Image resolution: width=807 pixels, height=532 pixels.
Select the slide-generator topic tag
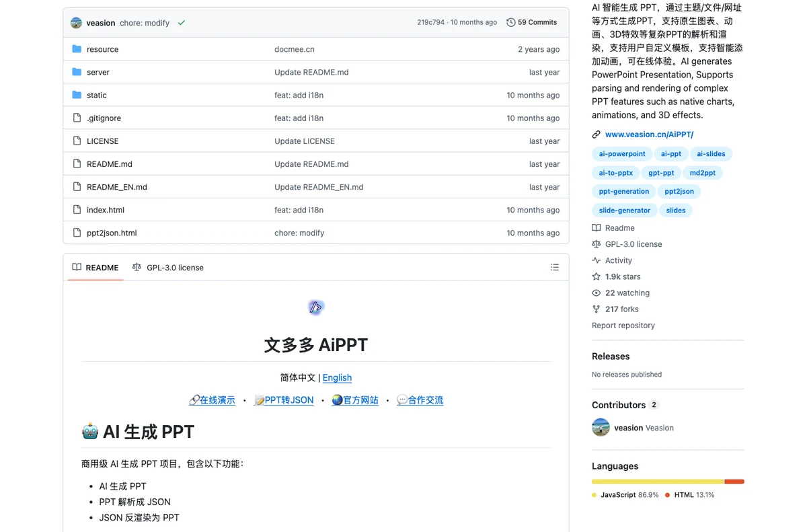pyautogui.click(x=625, y=211)
